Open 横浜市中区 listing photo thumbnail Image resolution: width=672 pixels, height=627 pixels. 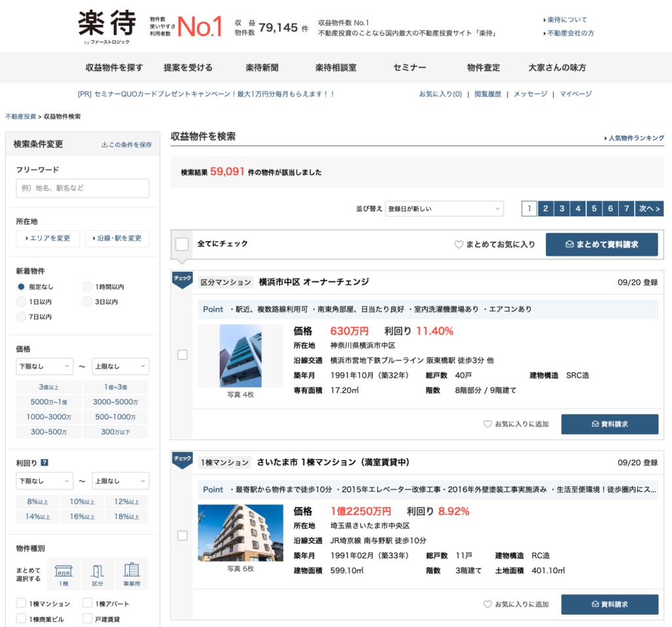pos(240,356)
